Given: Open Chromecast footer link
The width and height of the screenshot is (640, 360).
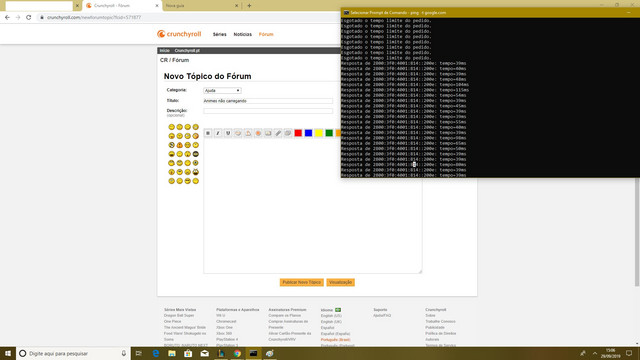Looking at the screenshot, I should (226, 322).
